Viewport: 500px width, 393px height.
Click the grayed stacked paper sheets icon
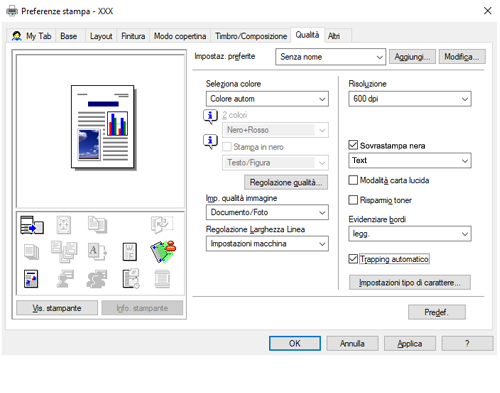(31, 252)
